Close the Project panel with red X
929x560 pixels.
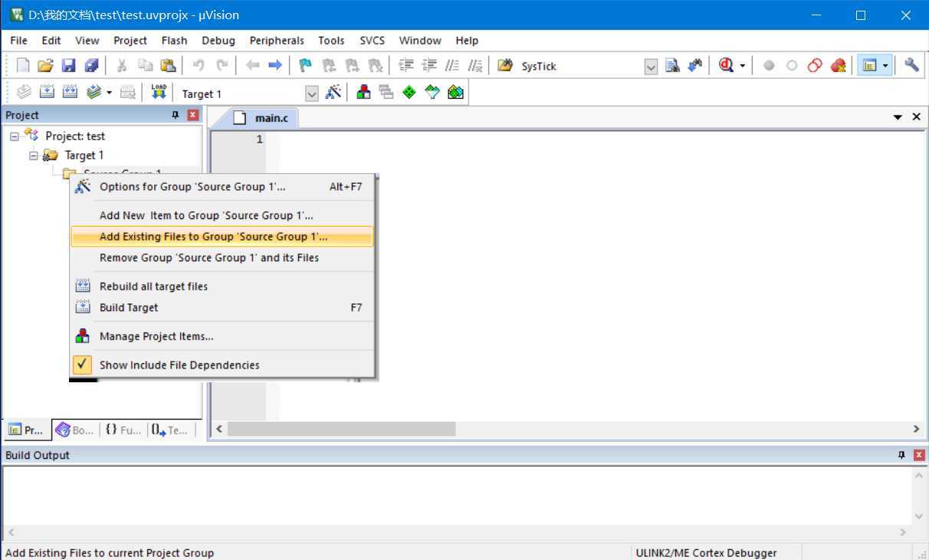[x=193, y=115]
